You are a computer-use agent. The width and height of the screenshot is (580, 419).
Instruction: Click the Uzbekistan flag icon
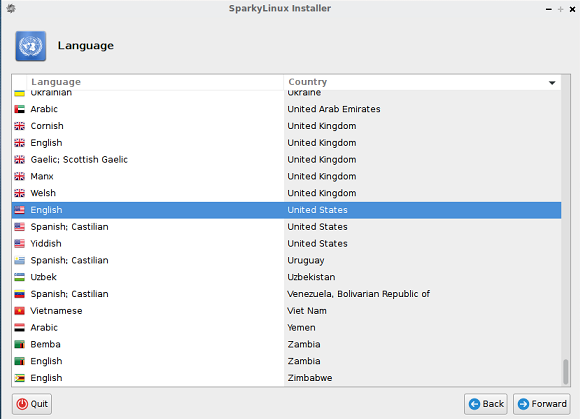pyautogui.click(x=19, y=277)
